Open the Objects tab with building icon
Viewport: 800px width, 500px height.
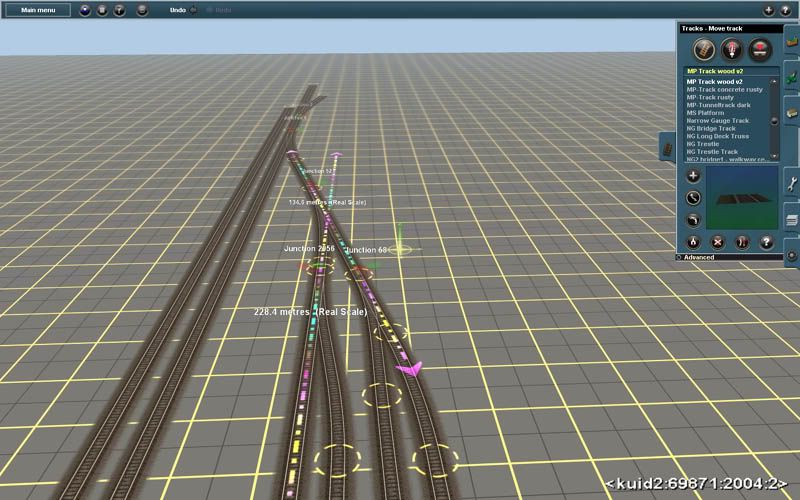tap(792, 113)
